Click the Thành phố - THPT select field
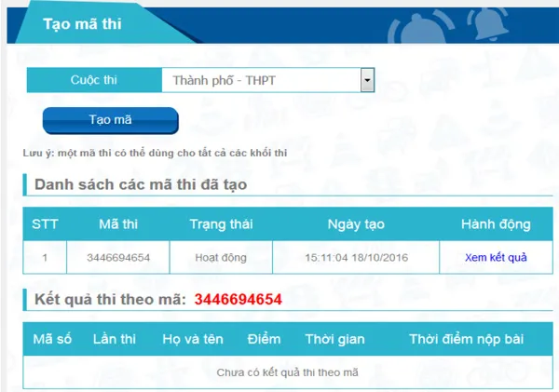This screenshot has width=559, height=392. [x=268, y=80]
